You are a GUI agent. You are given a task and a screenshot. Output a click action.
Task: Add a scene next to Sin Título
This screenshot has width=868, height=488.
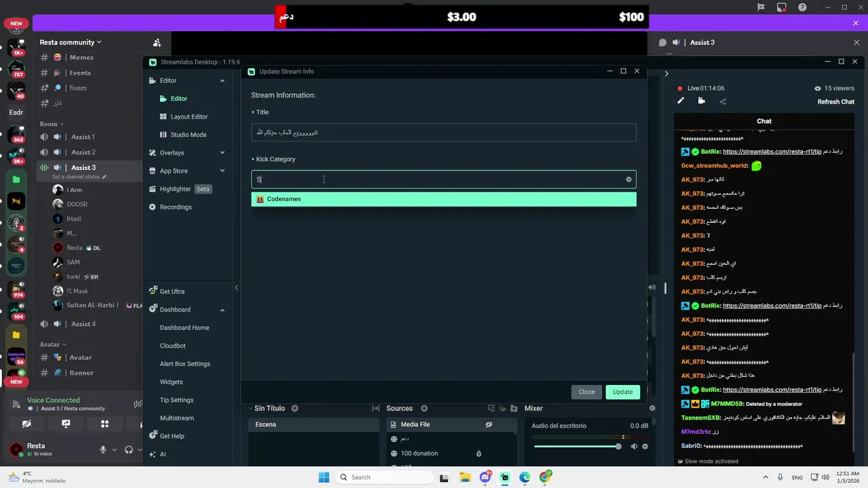coord(294,409)
